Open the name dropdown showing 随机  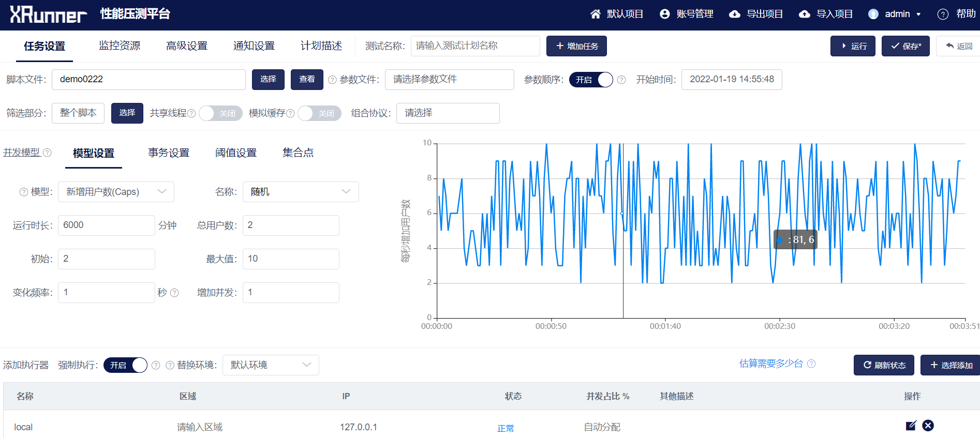click(301, 192)
